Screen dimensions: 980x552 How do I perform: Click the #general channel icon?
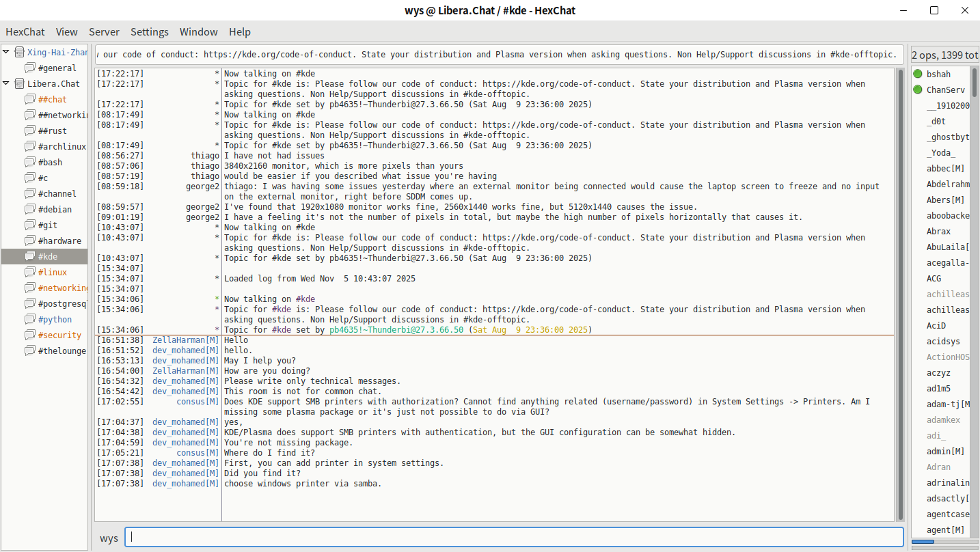tap(30, 68)
